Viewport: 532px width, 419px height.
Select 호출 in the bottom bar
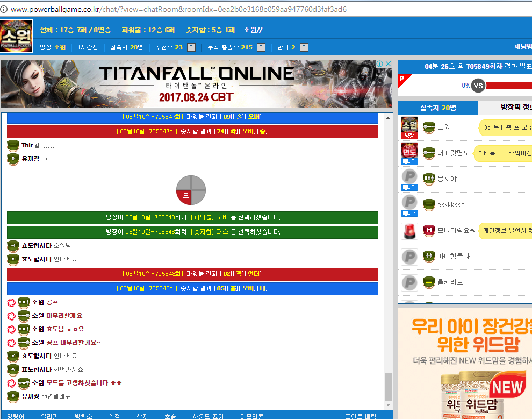[170, 416]
